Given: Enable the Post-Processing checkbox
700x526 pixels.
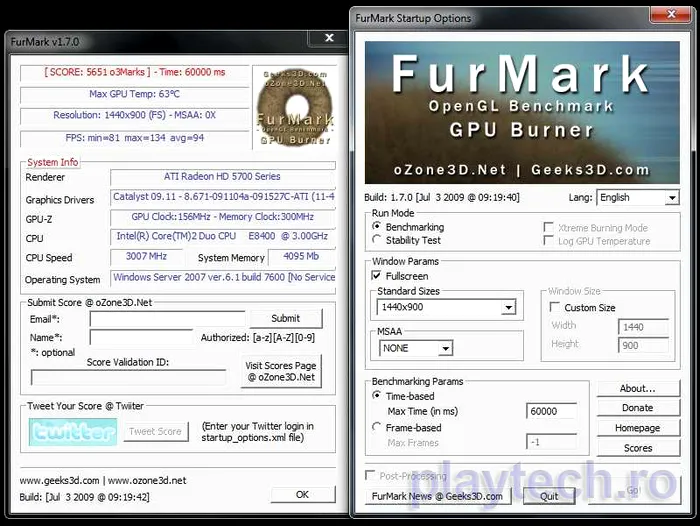Looking at the screenshot, I should [370, 476].
